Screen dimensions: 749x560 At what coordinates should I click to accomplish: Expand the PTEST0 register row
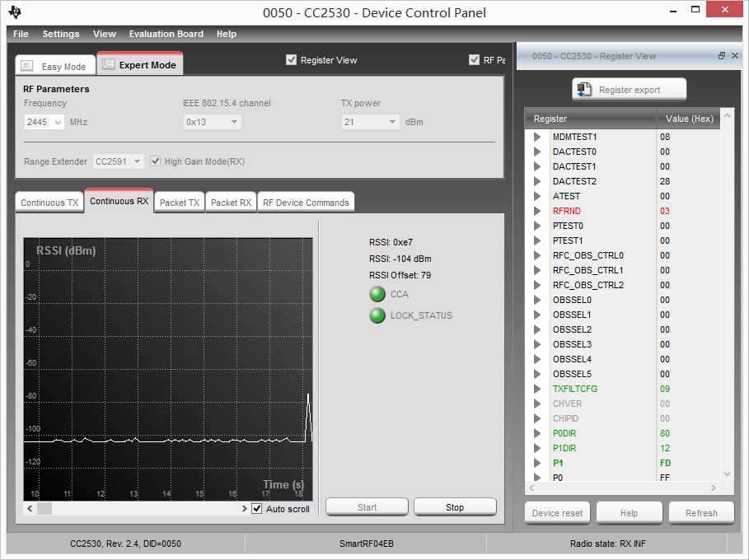pos(537,226)
